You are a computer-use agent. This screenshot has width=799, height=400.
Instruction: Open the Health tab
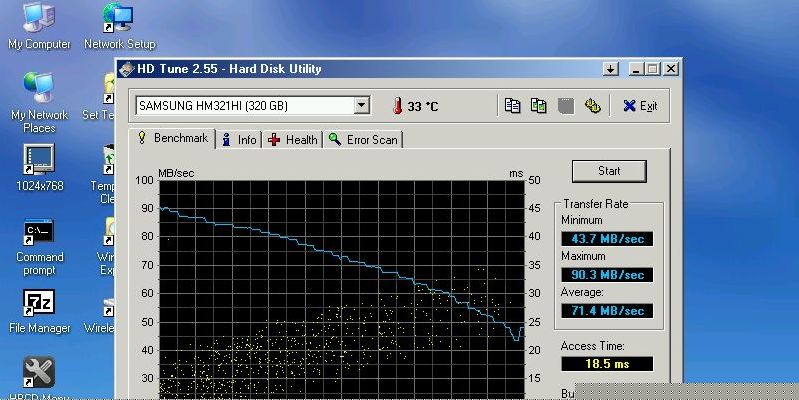click(292, 140)
